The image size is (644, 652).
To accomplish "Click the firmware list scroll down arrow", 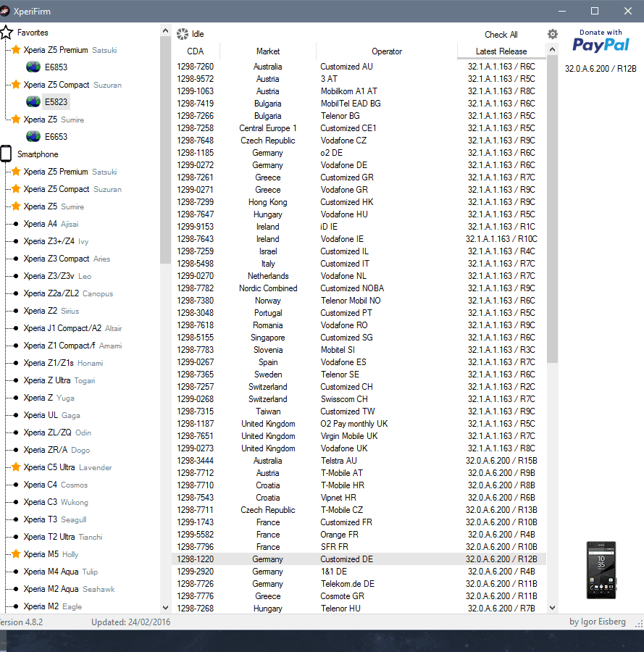I will [x=553, y=608].
